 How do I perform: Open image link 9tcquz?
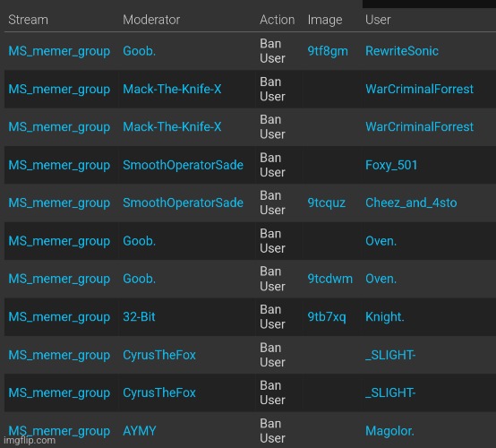coord(326,203)
